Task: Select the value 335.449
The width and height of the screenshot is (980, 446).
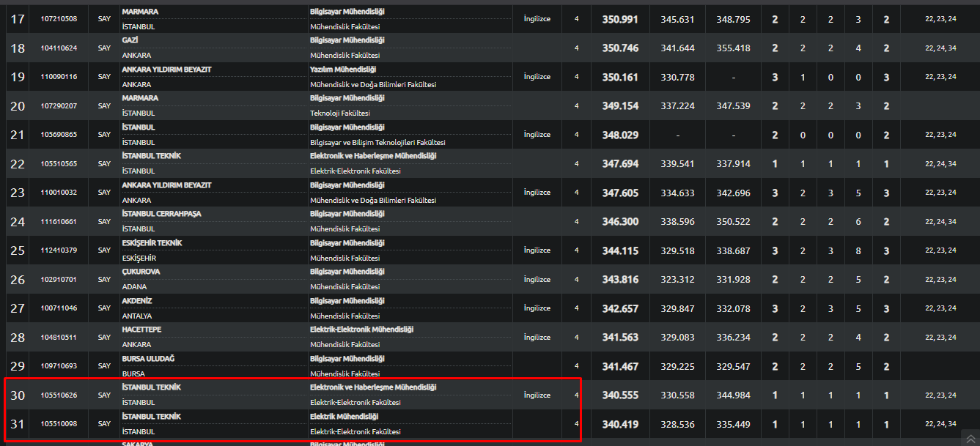Action: (x=733, y=424)
